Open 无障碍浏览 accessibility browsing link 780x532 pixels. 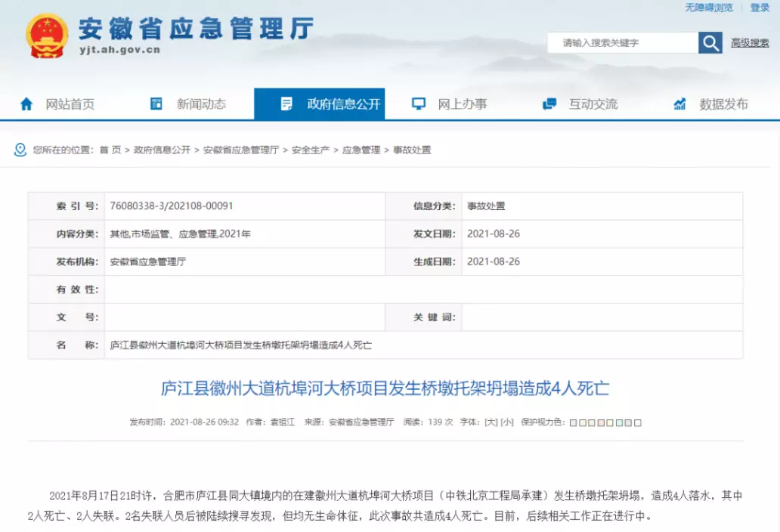click(x=709, y=8)
